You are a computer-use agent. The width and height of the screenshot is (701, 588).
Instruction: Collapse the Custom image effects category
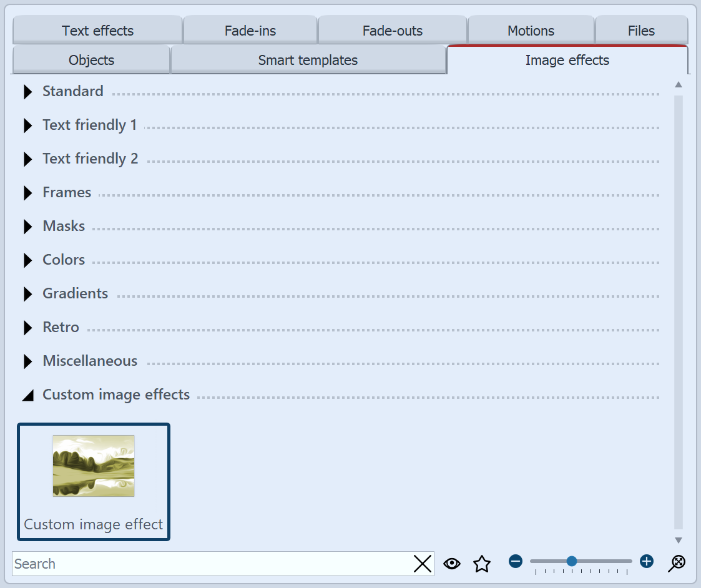tap(27, 394)
